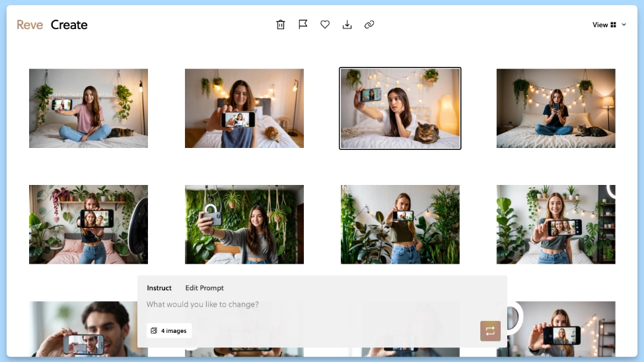This screenshot has width=644, height=362.
Task: Flag the selected image
Action: pyautogui.click(x=303, y=24)
